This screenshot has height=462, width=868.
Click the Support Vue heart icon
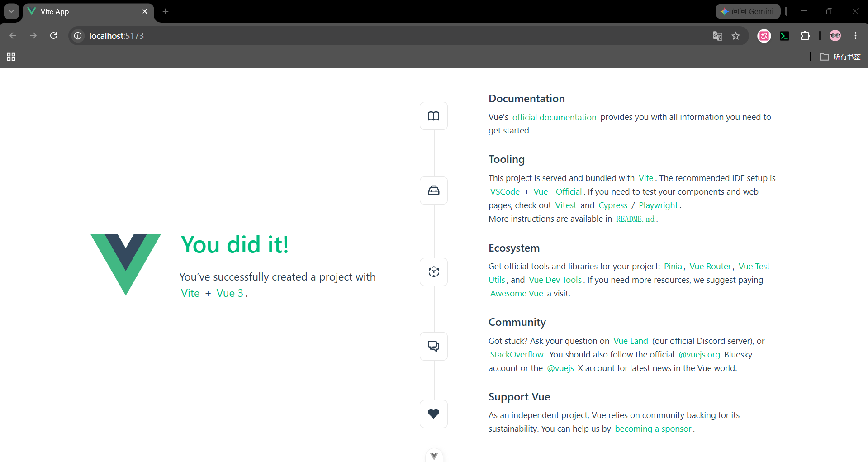pyautogui.click(x=433, y=414)
